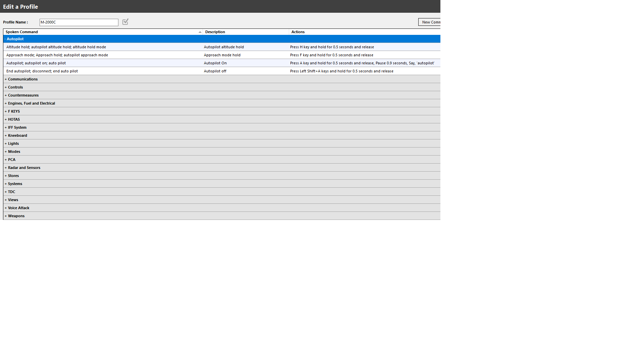Select the Altitude hold command row

coord(56,47)
